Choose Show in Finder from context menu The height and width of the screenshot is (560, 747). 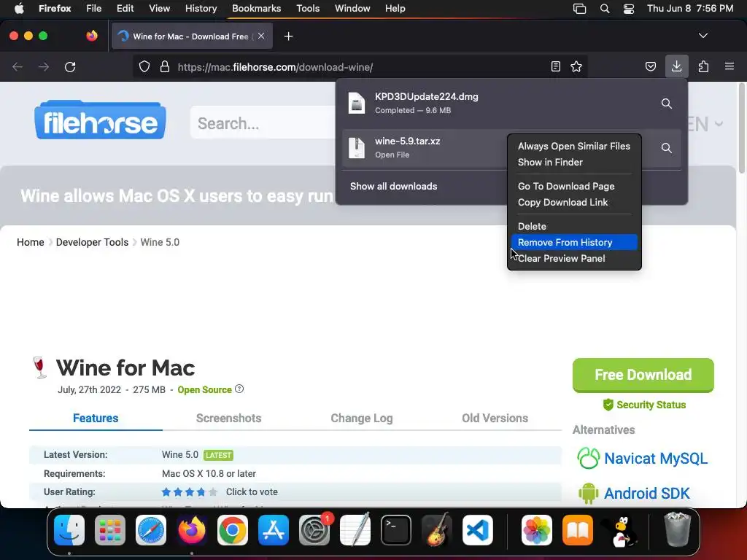tap(574, 163)
